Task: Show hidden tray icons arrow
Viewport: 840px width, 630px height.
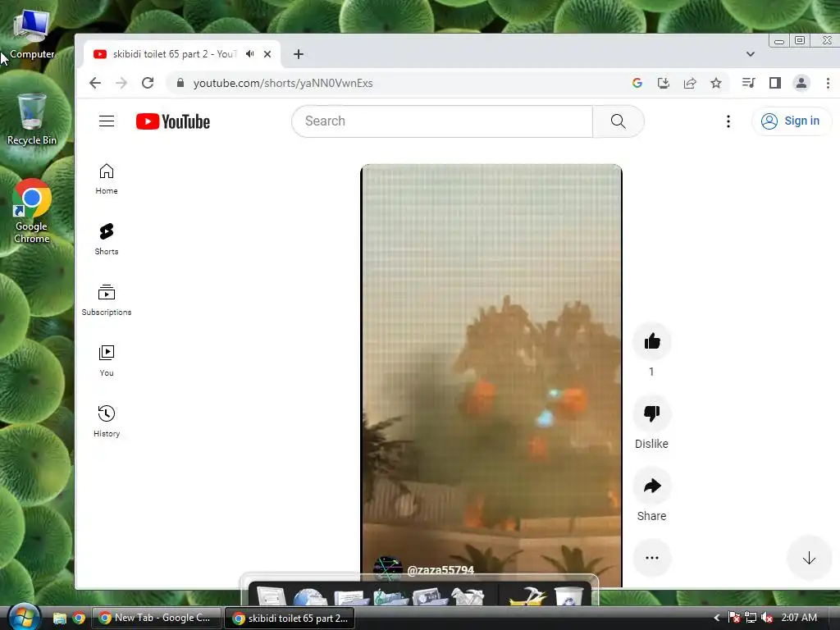Action: [717, 619]
